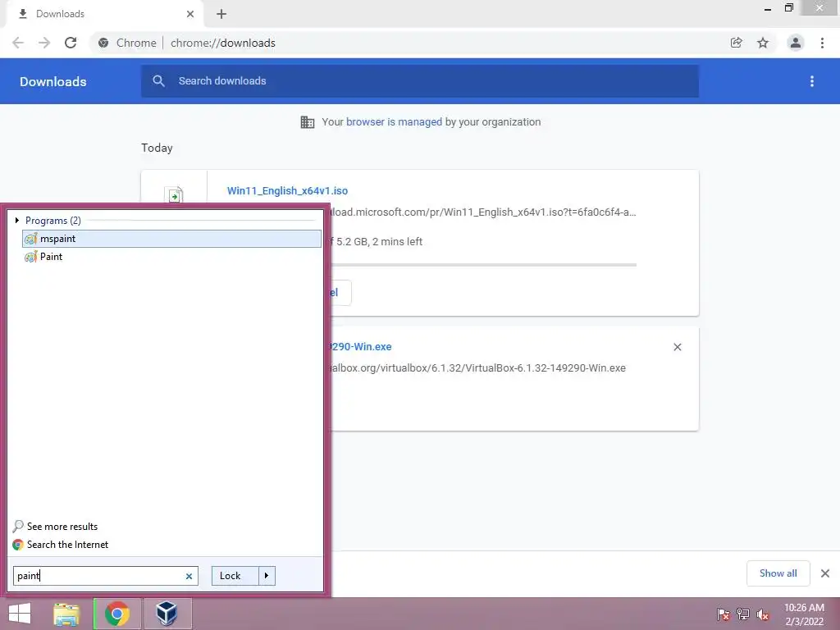Click the Start menu search field
This screenshot has height=630, width=840.
tap(106, 576)
